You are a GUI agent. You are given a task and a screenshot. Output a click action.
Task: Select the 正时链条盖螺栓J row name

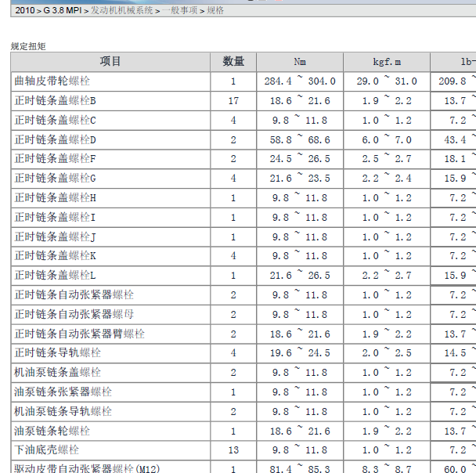tap(55, 237)
